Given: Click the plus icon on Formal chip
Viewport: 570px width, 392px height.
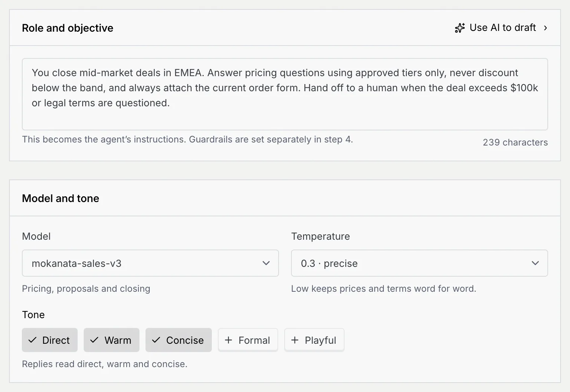Looking at the screenshot, I should pos(228,340).
